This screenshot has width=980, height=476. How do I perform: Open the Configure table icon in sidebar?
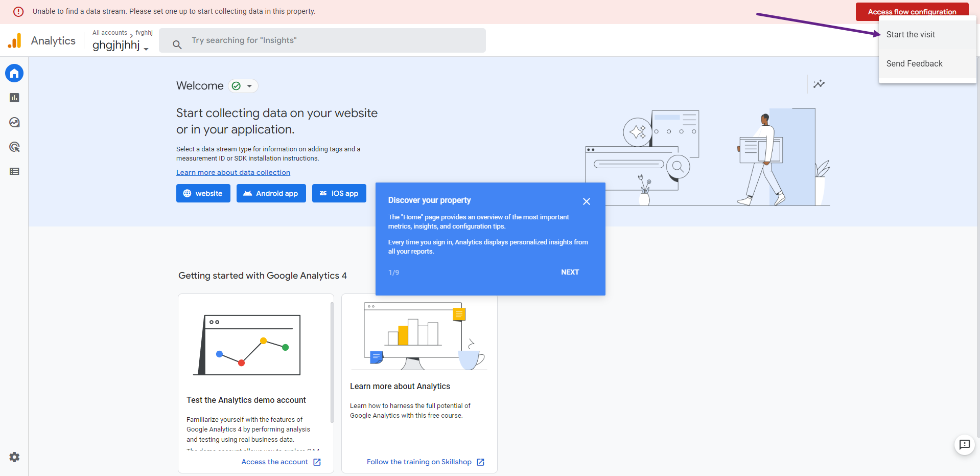click(x=14, y=171)
